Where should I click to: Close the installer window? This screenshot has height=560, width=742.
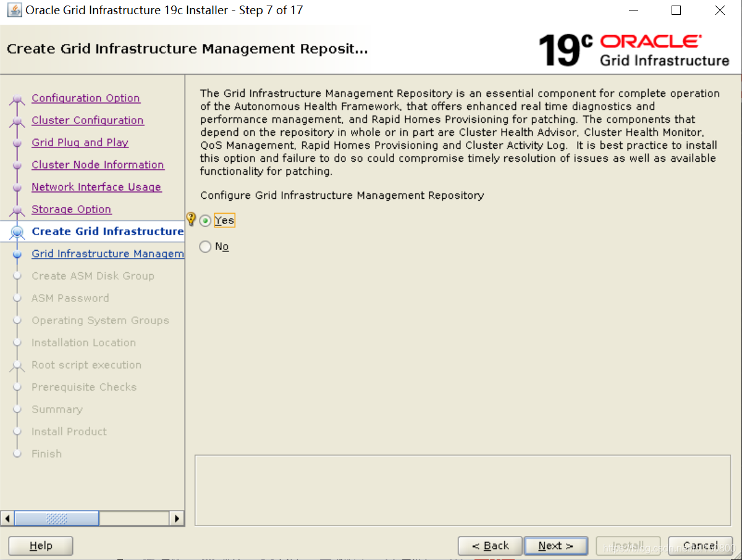coord(720,10)
